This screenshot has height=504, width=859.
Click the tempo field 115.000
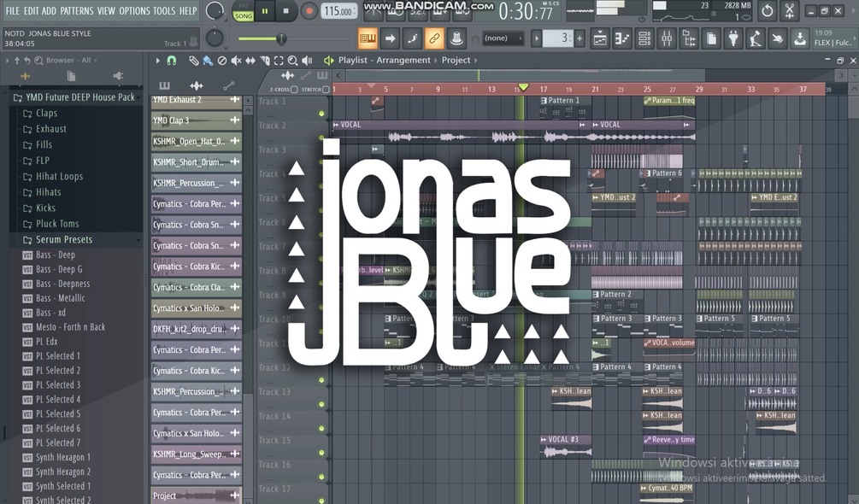pyautogui.click(x=339, y=11)
